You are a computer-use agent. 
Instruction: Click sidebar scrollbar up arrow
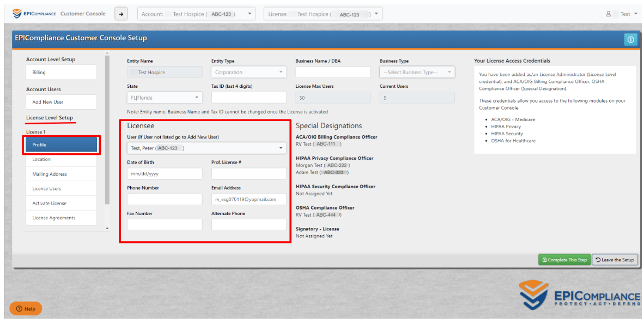[107, 53]
